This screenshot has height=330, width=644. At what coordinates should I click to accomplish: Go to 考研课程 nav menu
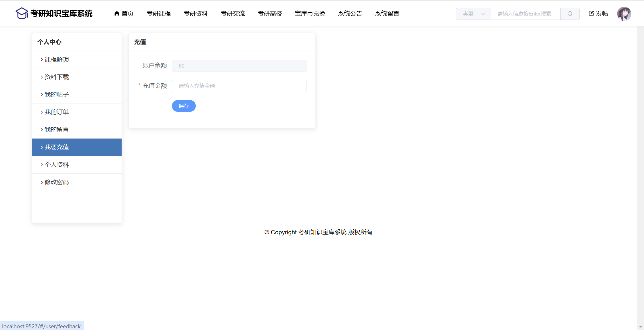tap(158, 14)
